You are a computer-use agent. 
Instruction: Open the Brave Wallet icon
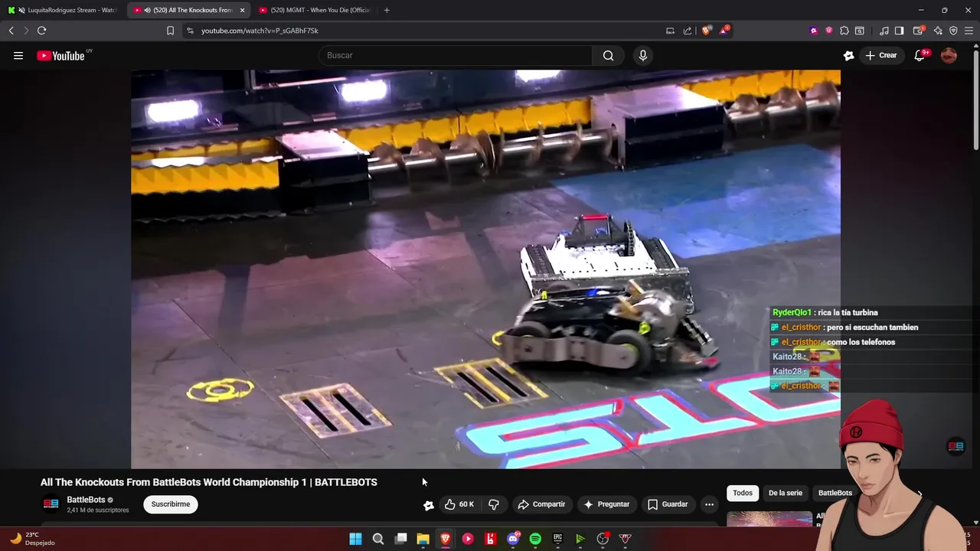click(x=918, y=31)
